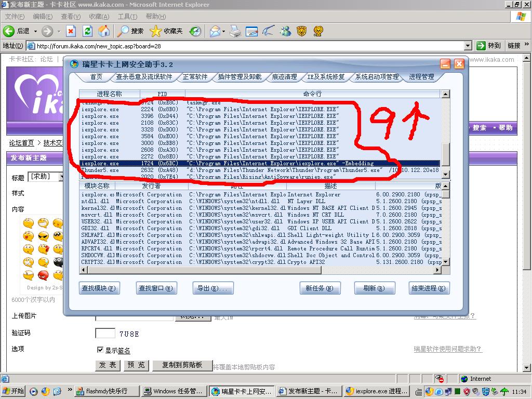Click the green umbrella tray icon
The image size is (532, 399).
504,392
